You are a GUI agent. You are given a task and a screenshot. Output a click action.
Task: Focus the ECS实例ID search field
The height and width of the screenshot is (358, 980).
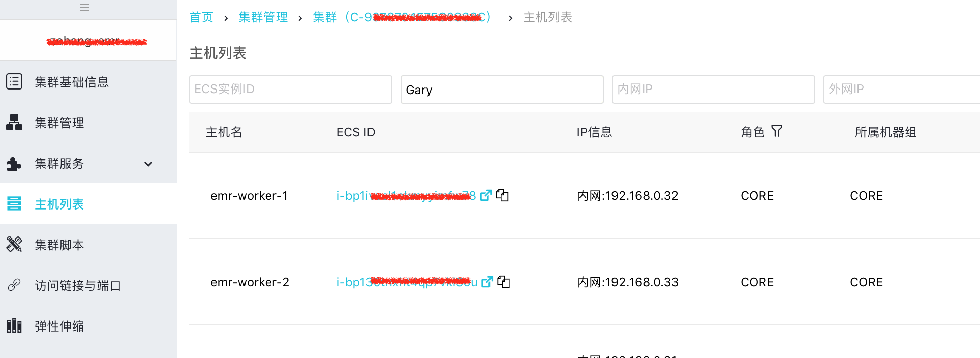pos(291,89)
